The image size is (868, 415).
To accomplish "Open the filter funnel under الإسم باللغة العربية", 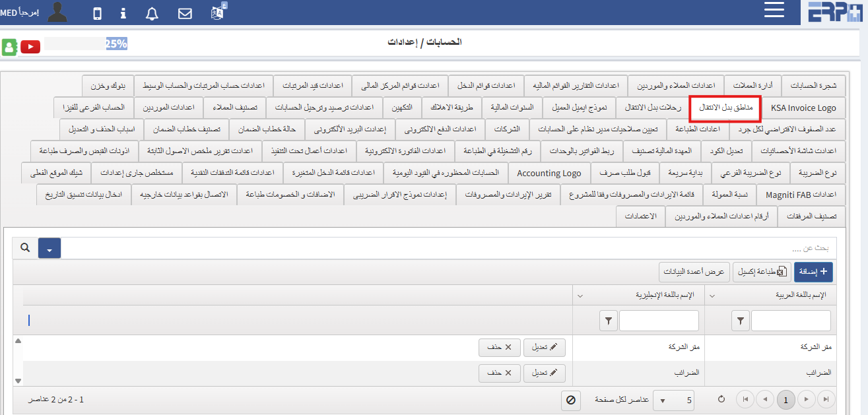I will pyautogui.click(x=740, y=321).
